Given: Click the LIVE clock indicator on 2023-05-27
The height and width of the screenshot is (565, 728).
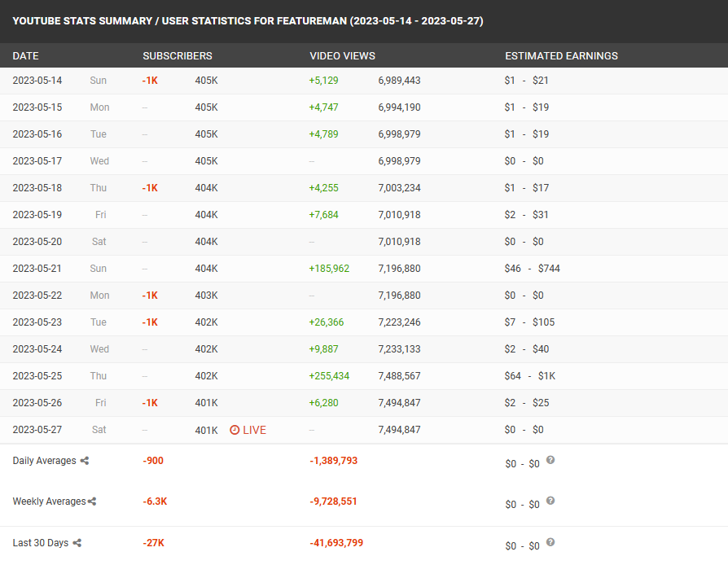Looking at the screenshot, I should pos(248,430).
